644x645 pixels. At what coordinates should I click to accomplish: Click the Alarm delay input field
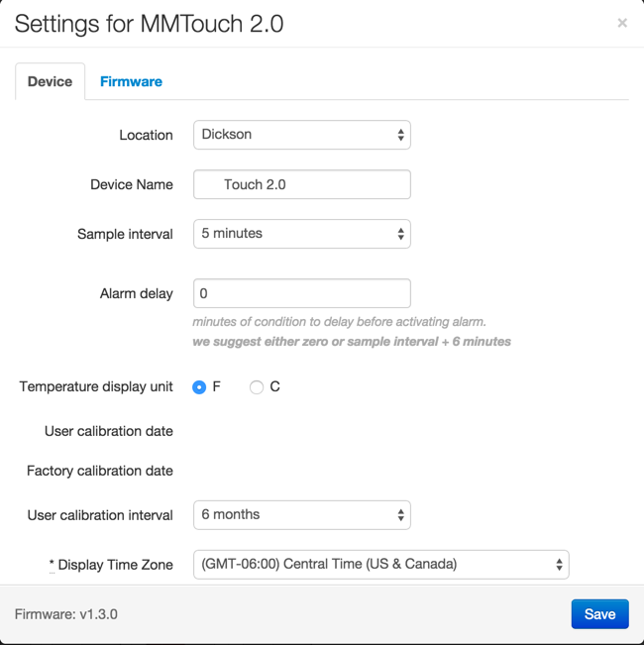pyautogui.click(x=302, y=293)
